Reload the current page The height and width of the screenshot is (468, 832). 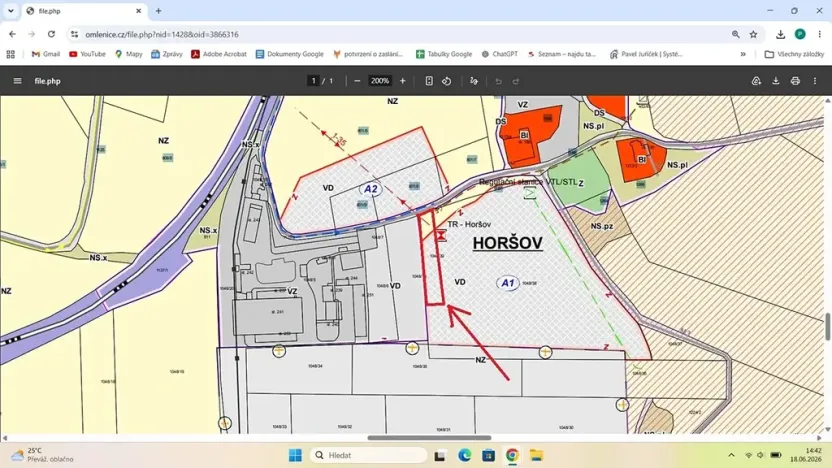tap(51, 34)
